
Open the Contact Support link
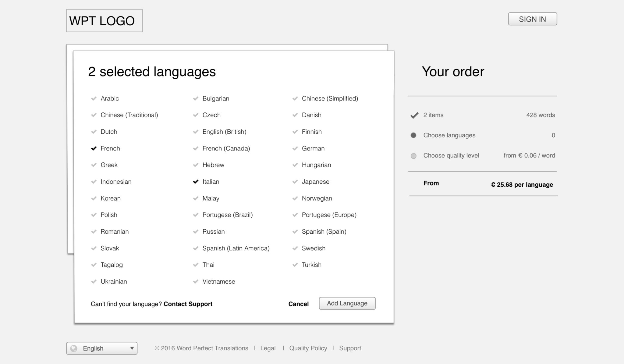pyautogui.click(x=188, y=304)
